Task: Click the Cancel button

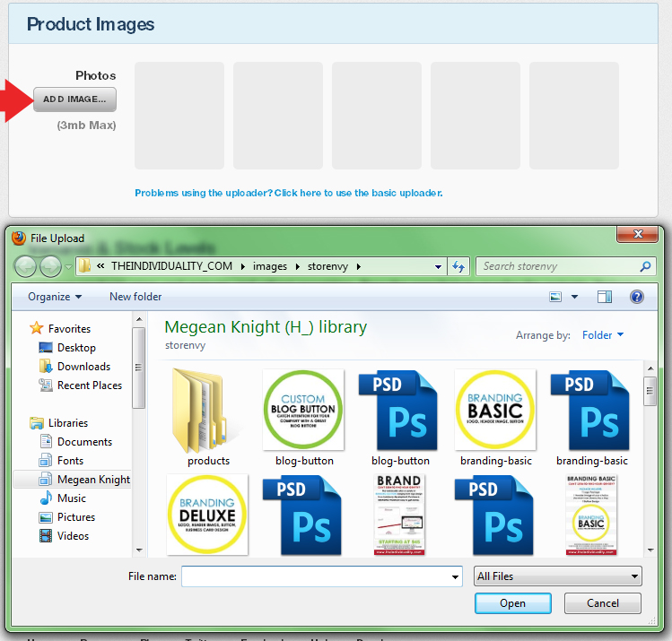Action: coord(603,603)
